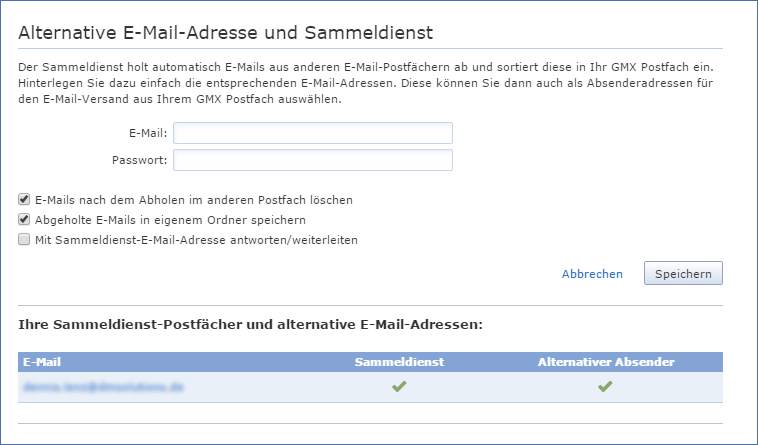Image resolution: width=758 pixels, height=445 pixels.
Task: Uncheck 'E-Mails nach dem Abholen löschen' checkbox
Action: click(24, 199)
